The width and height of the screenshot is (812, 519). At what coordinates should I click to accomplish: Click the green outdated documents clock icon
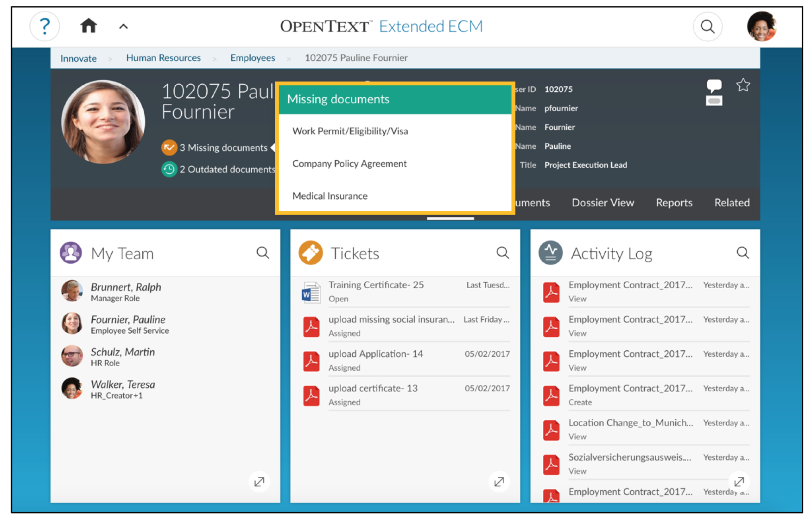pos(169,169)
